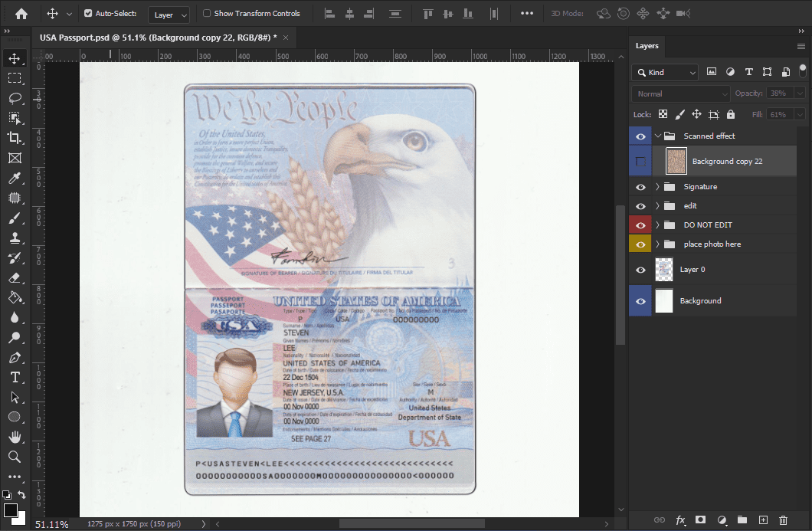812x531 pixels.
Task: Select the Zoom tool
Action: 14,457
